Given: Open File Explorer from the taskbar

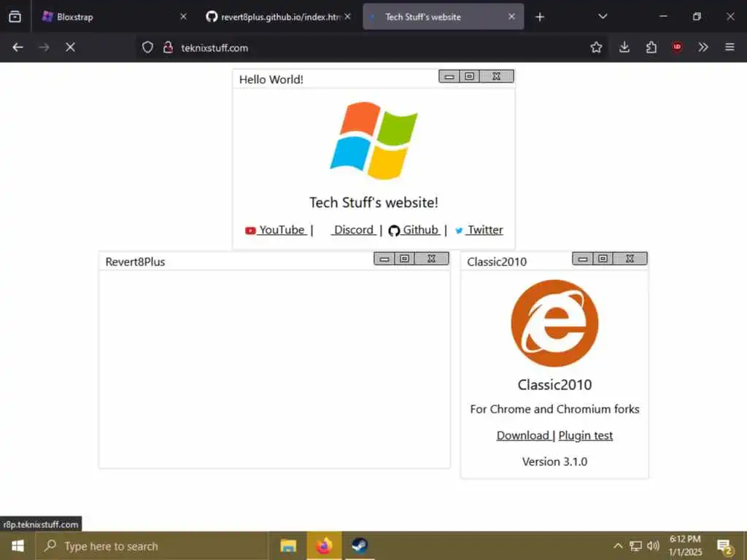Looking at the screenshot, I should [288, 545].
